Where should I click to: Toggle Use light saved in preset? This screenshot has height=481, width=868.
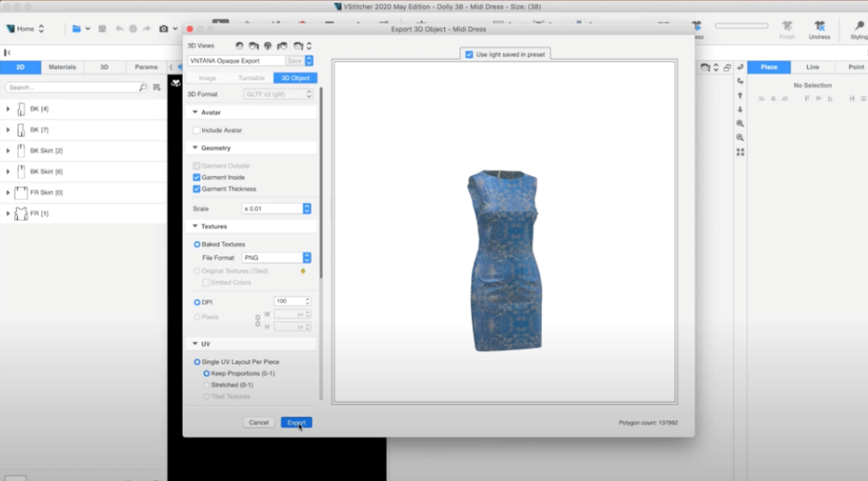pyautogui.click(x=469, y=55)
